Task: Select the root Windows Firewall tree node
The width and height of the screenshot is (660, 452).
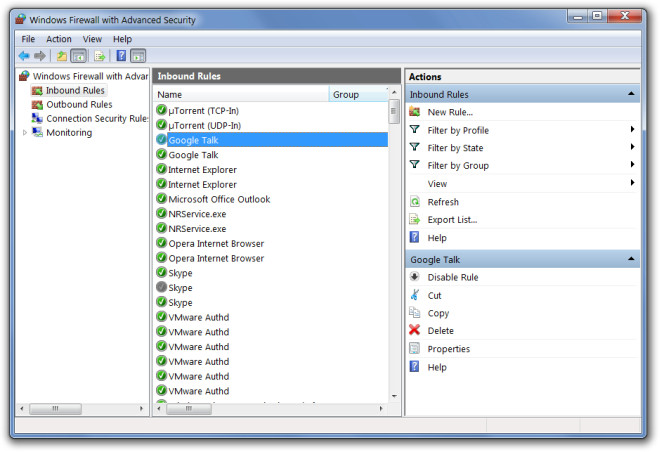Action: (90, 76)
